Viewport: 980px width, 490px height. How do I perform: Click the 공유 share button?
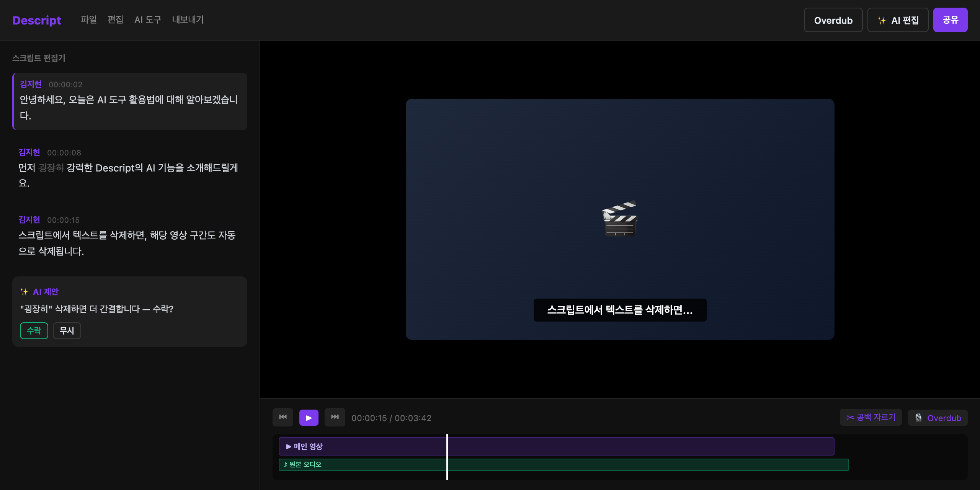point(950,20)
